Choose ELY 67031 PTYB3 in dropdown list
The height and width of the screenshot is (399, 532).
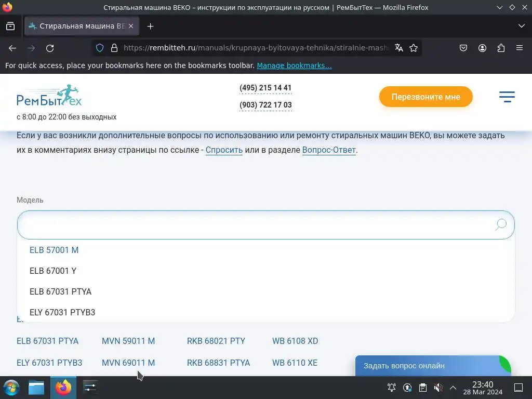coord(62,312)
